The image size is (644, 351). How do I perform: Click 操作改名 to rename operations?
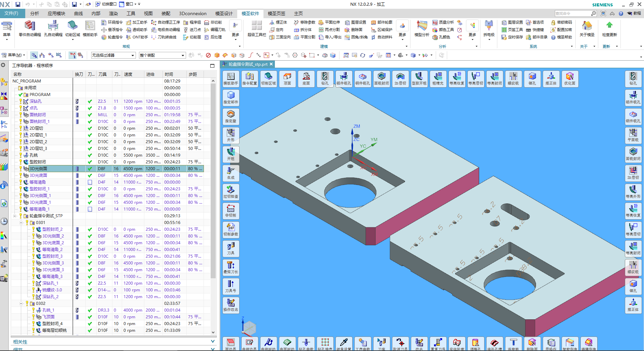[231, 305]
